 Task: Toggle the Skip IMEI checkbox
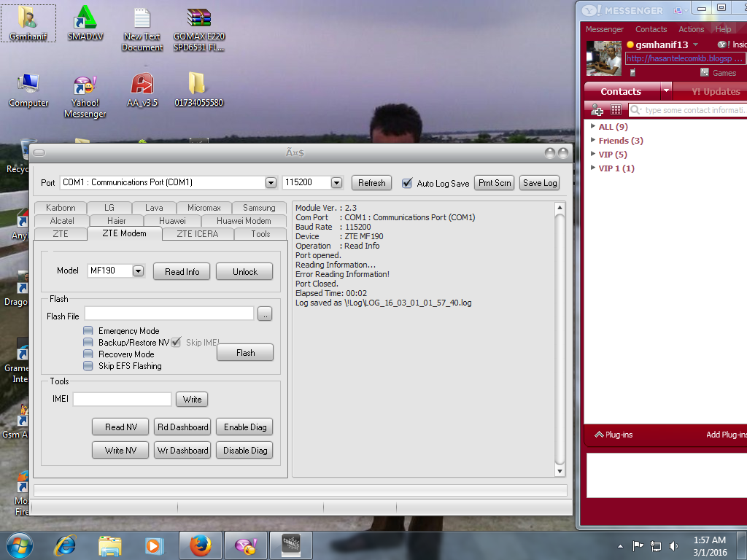point(176,342)
